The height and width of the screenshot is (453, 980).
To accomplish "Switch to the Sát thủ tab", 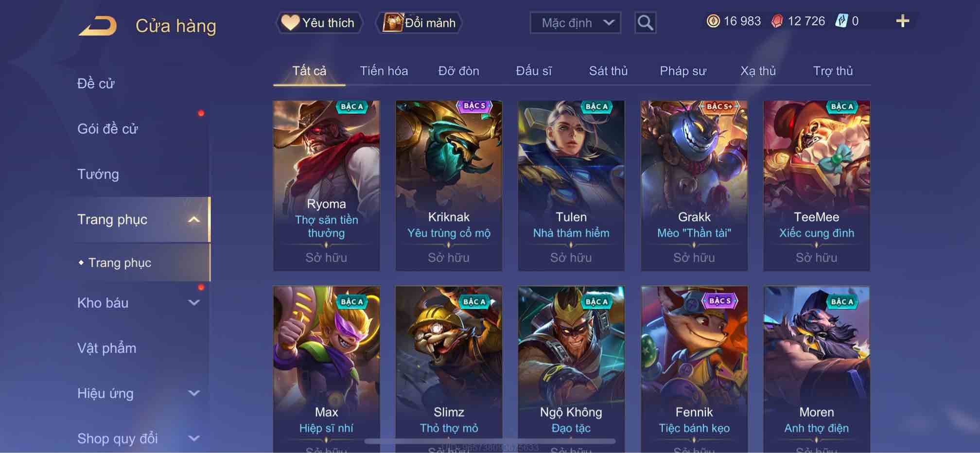I will click(x=608, y=71).
